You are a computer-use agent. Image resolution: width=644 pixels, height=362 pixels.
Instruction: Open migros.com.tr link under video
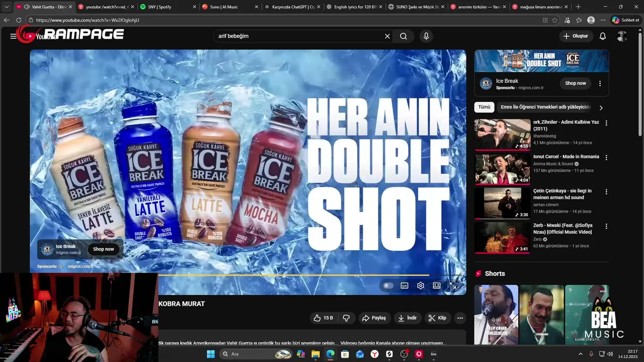[x=80, y=266]
